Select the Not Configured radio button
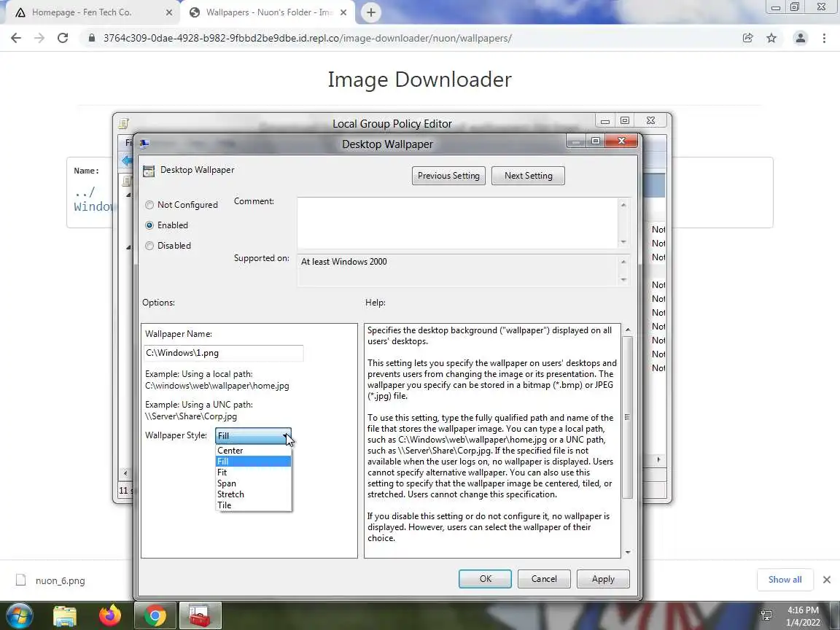Viewport: 840px width, 630px height. [149, 205]
